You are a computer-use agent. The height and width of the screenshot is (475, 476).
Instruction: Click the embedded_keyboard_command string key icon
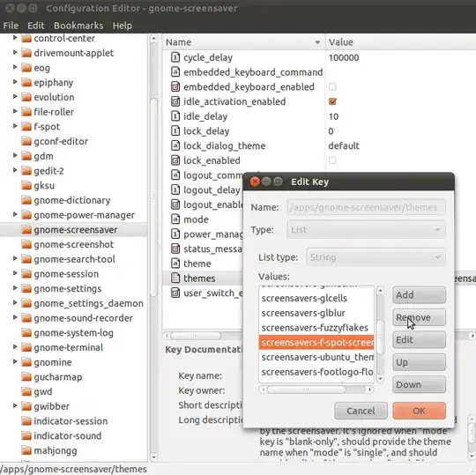point(175,72)
